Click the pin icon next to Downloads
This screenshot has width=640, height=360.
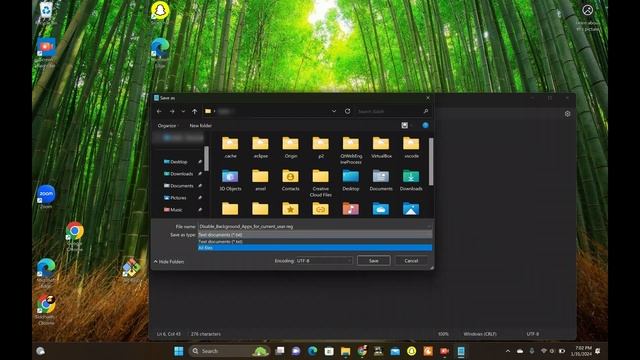200,174
